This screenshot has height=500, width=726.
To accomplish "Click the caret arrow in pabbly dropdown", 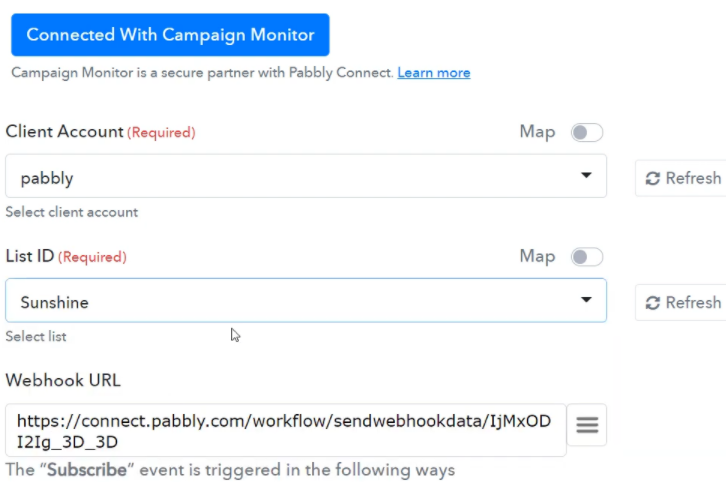I will 586,177.
